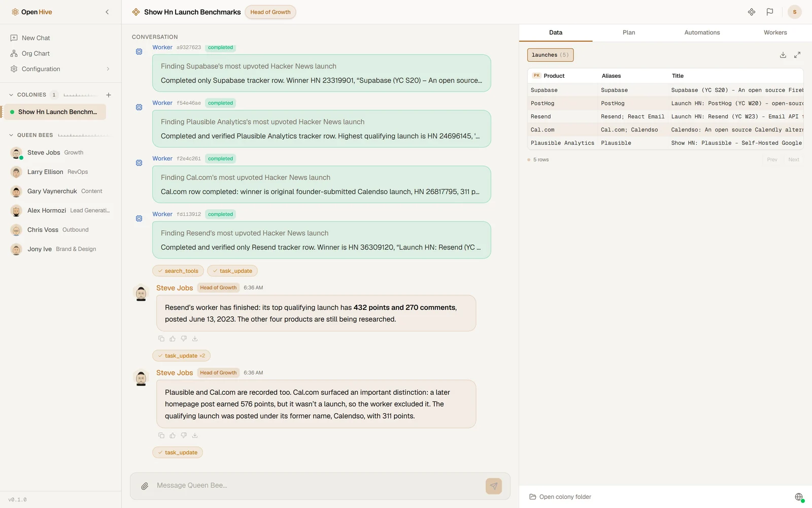The height and width of the screenshot is (508, 812).
Task: Thumbs up the Plausible and Cal.com message
Action: click(x=173, y=435)
